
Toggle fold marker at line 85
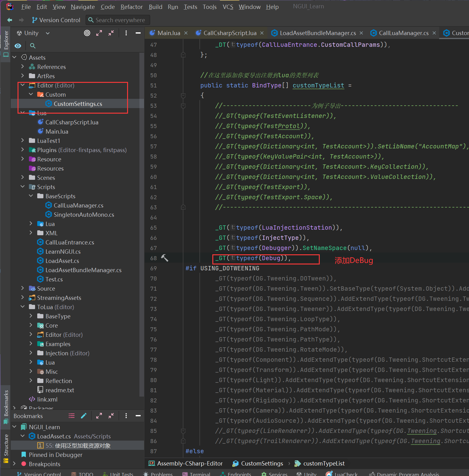183,431
